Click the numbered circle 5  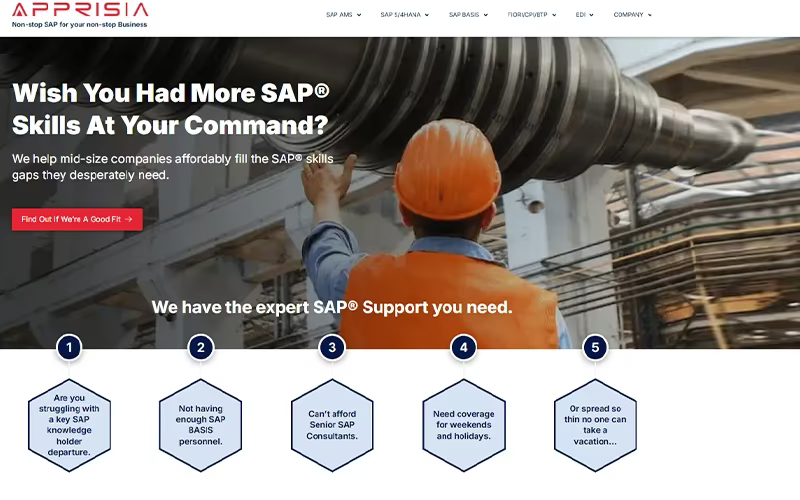595,348
